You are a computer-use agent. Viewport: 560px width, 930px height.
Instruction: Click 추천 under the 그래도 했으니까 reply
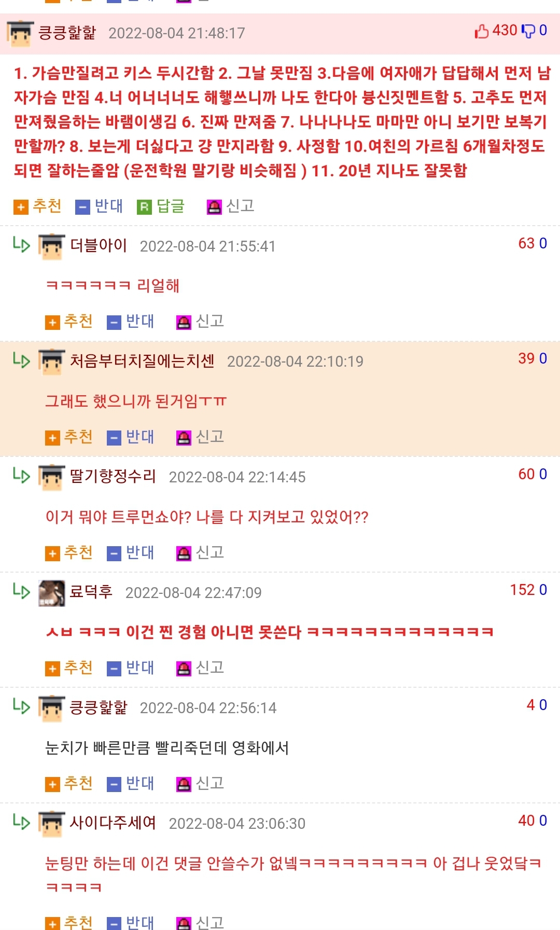click(69, 437)
